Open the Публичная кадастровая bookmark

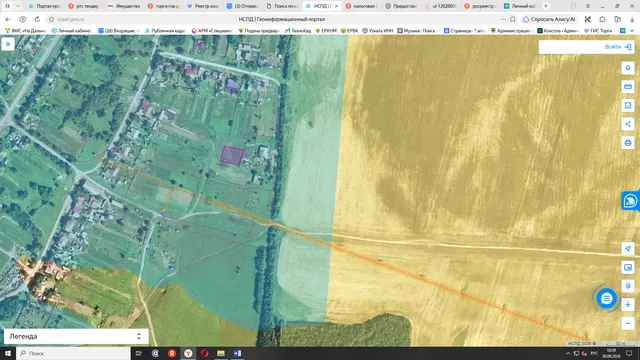pos(166,31)
